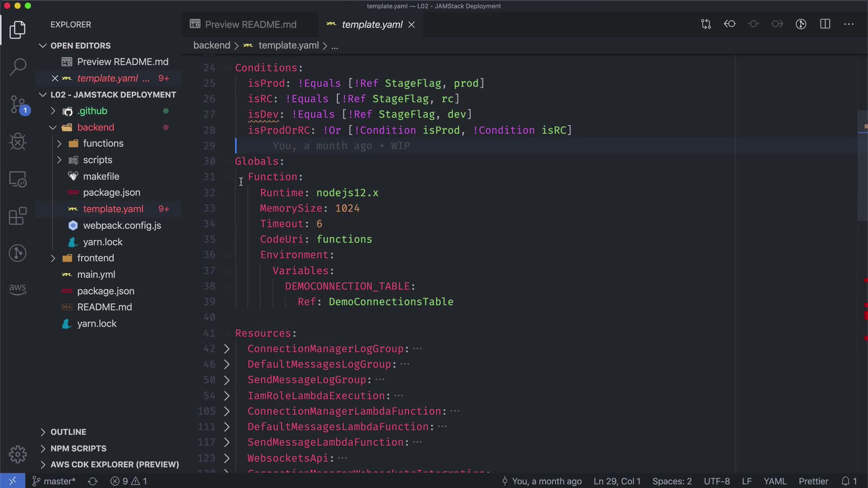Open the Manage gear settings icon
Image resolution: width=868 pixels, height=488 pixels.
(x=18, y=454)
